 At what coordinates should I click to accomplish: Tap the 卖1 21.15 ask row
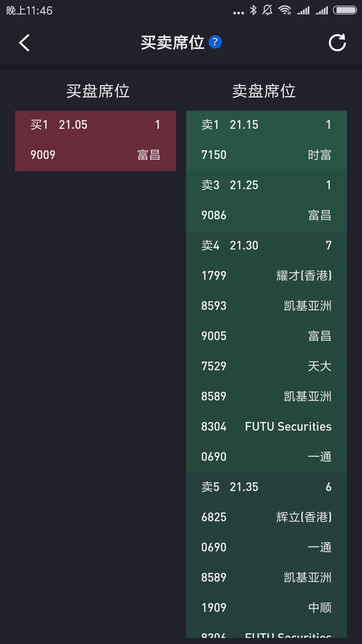266,125
